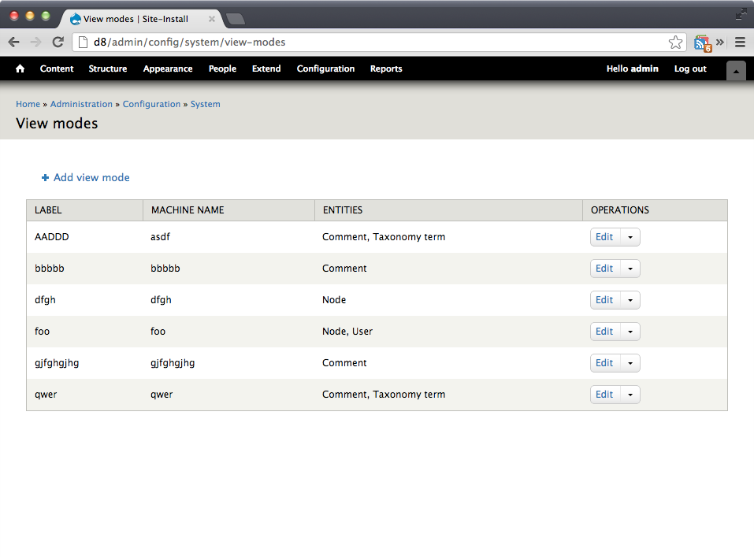The image size is (754, 560).
Task: Open the Reports admin menu
Action: pos(386,69)
